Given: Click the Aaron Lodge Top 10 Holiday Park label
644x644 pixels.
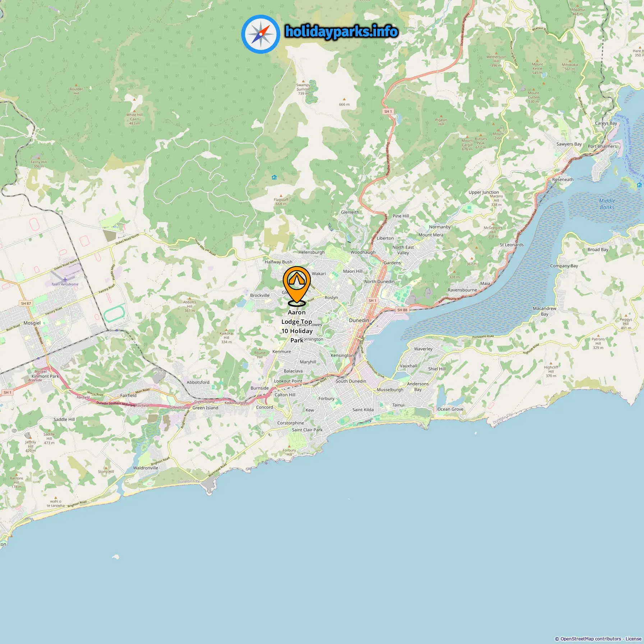Looking at the screenshot, I should click(x=297, y=326).
